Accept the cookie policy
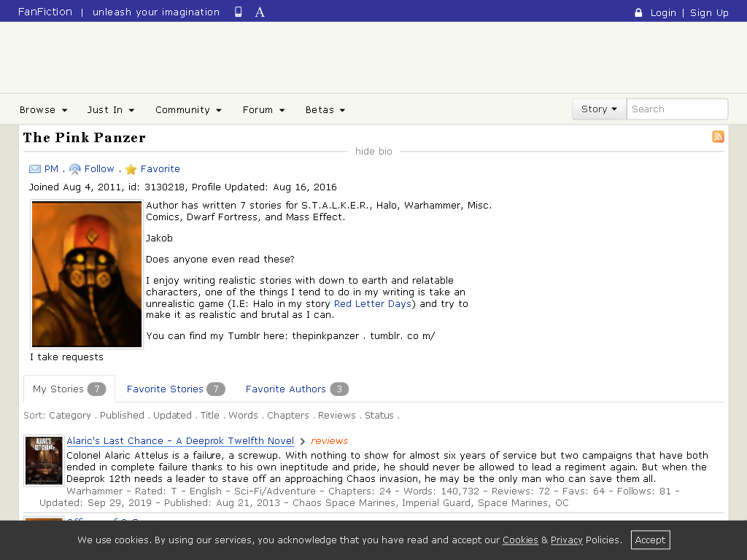 (650, 540)
